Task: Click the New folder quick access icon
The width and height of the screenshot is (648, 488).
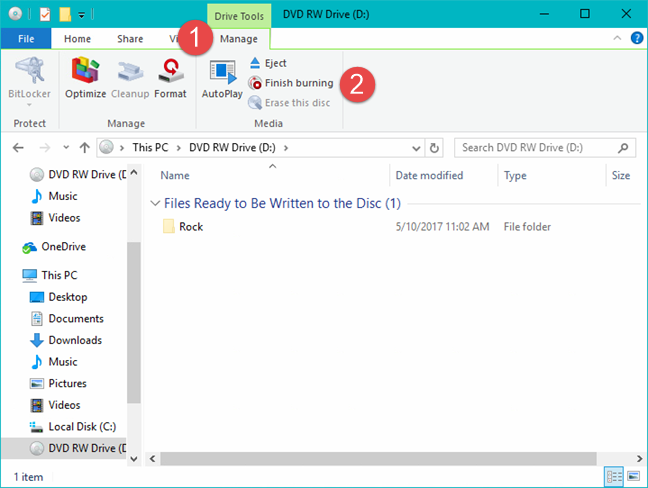Action: coord(65,14)
